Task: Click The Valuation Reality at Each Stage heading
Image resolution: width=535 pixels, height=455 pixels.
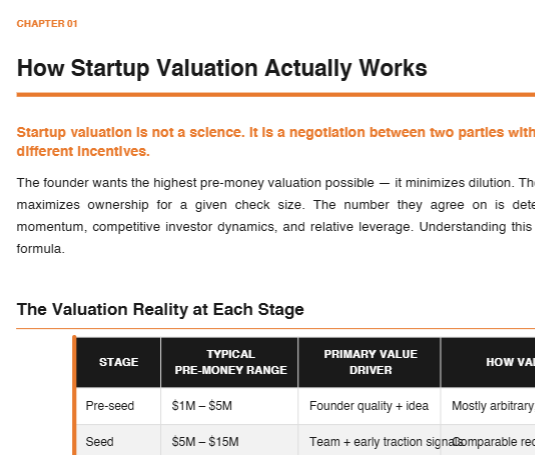Action: [x=160, y=310]
